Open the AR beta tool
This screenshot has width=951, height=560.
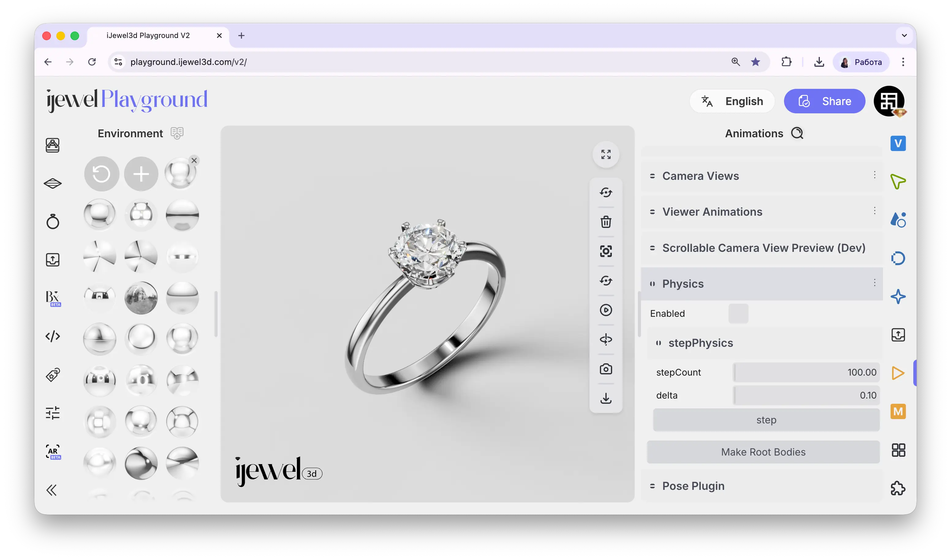[x=53, y=452]
